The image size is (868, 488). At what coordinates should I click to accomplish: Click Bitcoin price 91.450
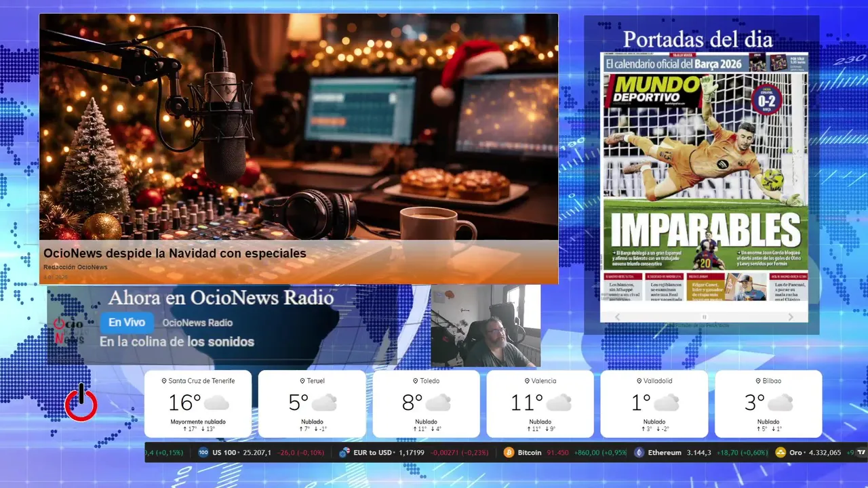[557, 452]
